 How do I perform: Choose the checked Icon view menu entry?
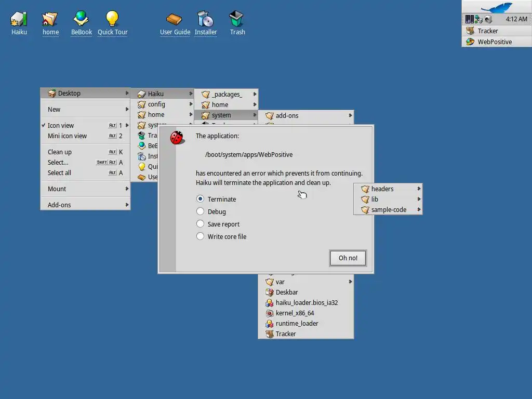pos(85,126)
